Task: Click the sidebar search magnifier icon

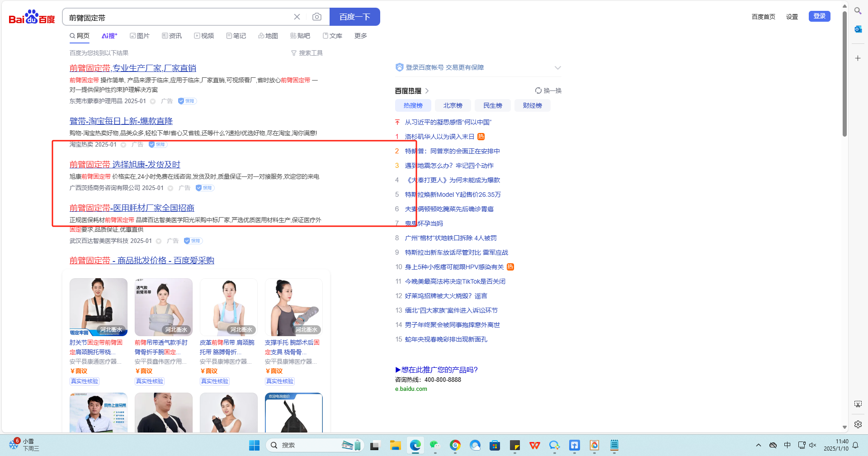Action: click(858, 11)
